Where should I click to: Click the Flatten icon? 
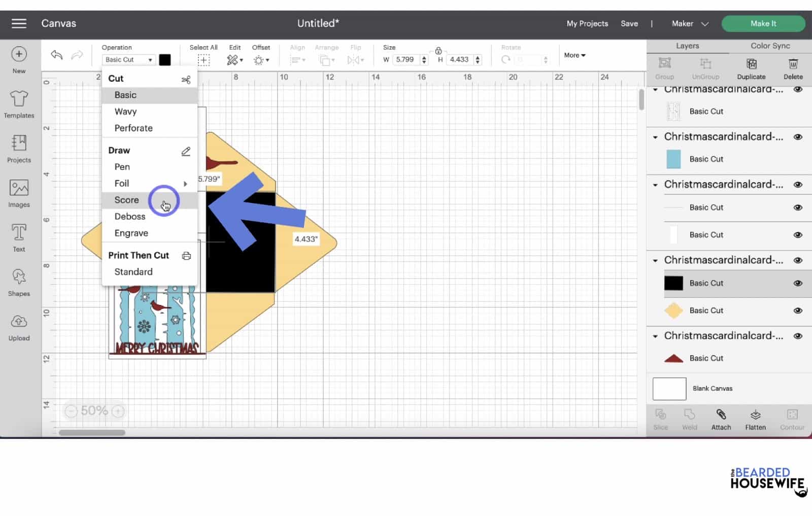(x=755, y=415)
